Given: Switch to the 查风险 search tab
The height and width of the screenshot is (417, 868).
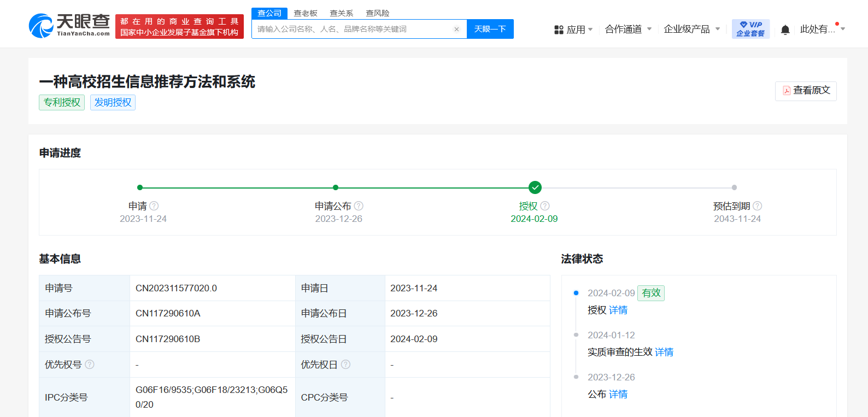Looking at the screenshot, I should pyautogui.click(x=378, y=13).
